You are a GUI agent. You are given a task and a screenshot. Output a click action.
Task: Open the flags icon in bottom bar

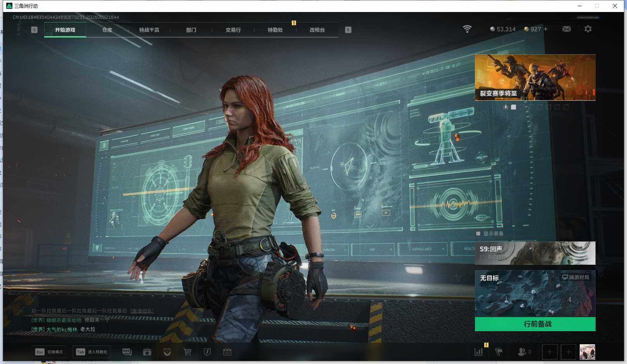click(x=499, y=352)
